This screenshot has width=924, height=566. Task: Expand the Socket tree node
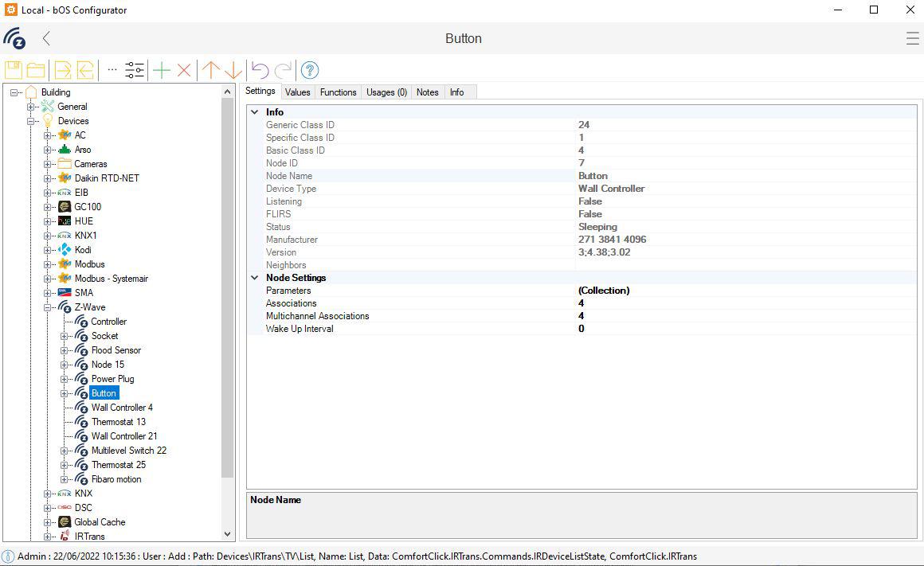click(65, 336)
